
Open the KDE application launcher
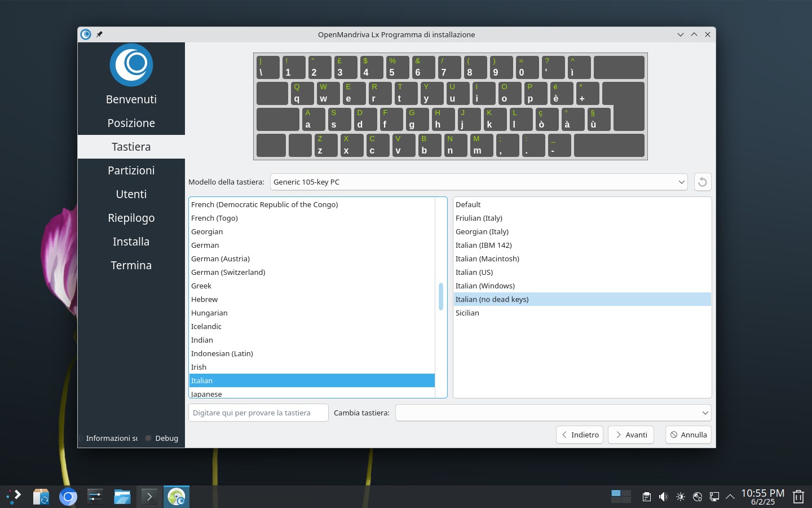point(14,497)
